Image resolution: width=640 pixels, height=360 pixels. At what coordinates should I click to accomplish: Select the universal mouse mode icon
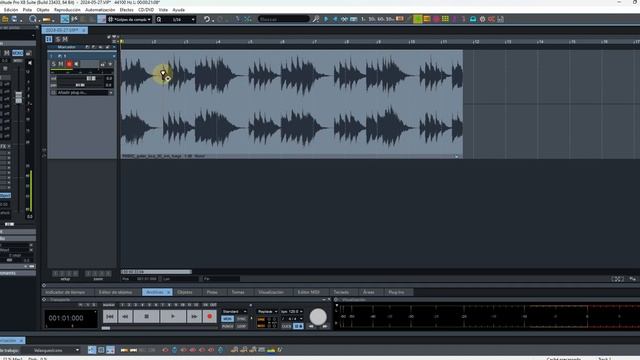[64, 19]
